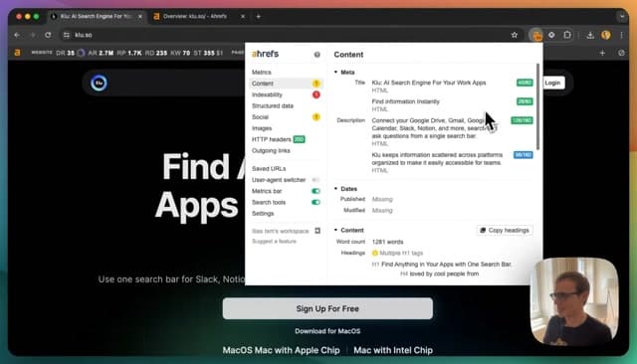Click the Ahrefs logo on the metrics bar

(17, 53)
